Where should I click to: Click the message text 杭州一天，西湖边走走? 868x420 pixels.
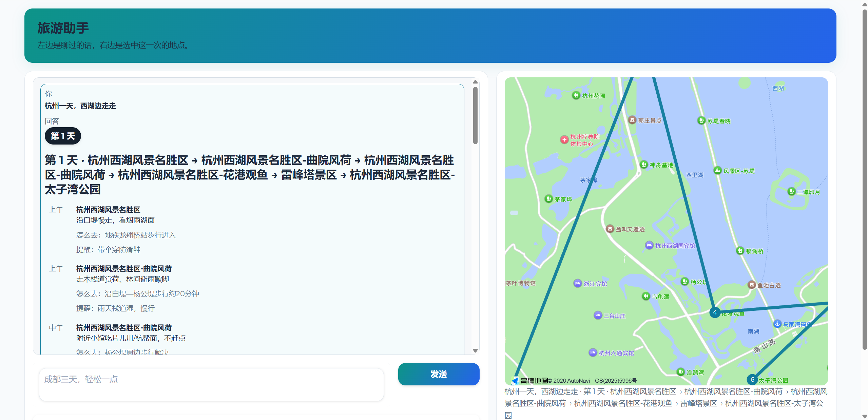pos(80,106)
